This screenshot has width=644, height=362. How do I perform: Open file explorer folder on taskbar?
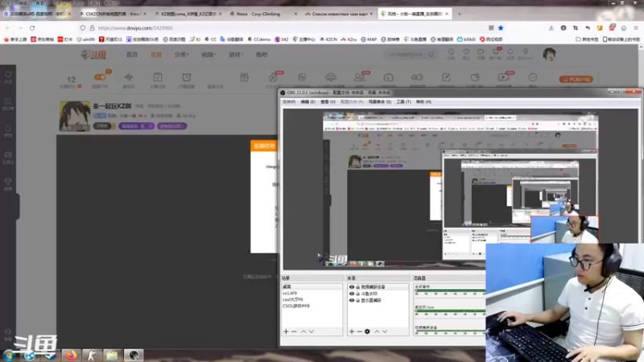[112, 355]
